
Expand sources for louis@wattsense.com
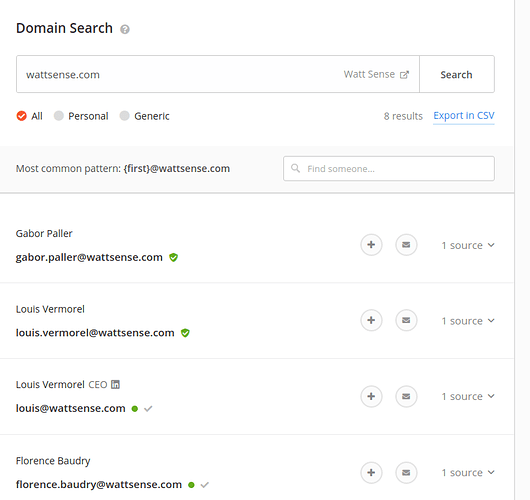point(468,396)
